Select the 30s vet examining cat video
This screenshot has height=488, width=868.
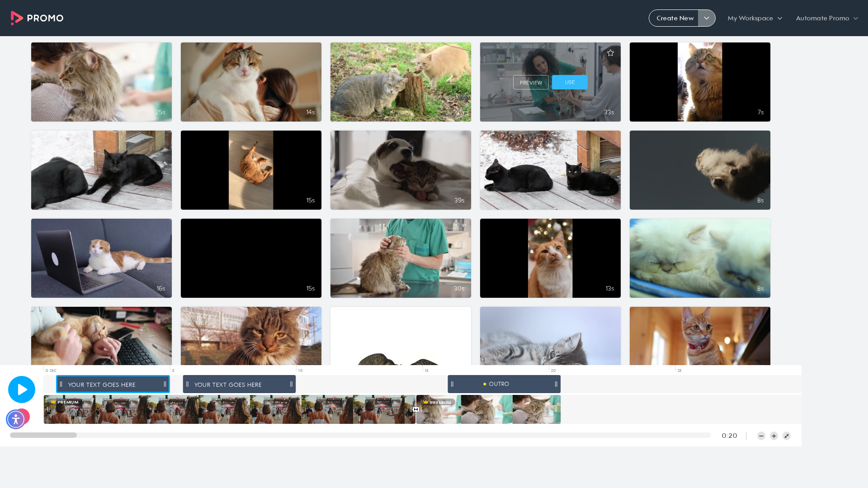tap(401, 258)
